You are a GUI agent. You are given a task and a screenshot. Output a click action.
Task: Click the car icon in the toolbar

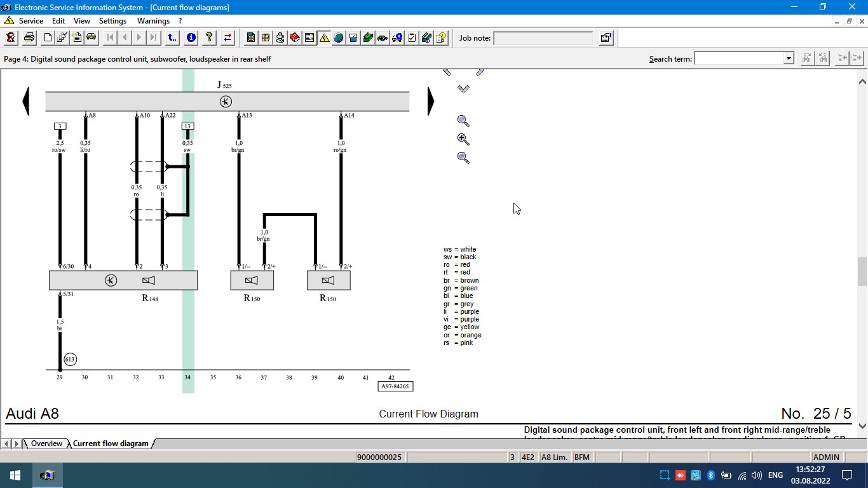pyautogui.click(x=92, y=38)
